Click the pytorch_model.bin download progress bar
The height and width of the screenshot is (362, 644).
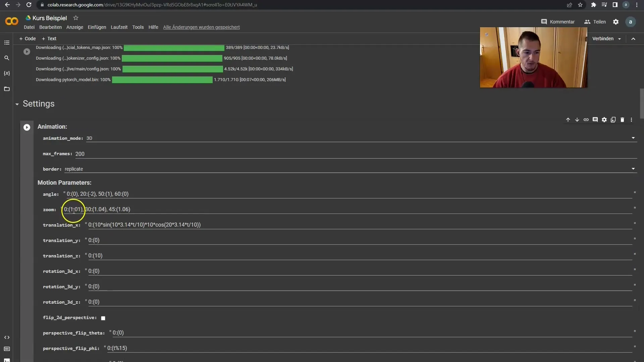(x=162, y=80)
